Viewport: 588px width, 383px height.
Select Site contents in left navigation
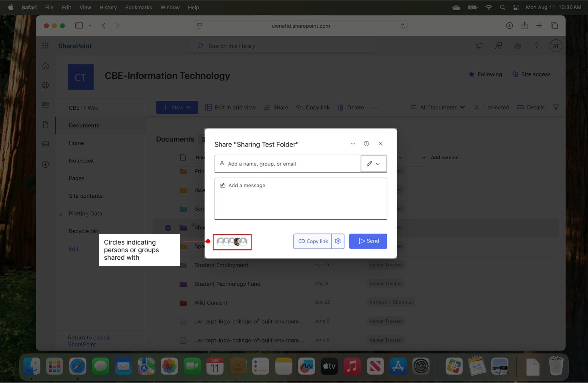coord(86,196)
